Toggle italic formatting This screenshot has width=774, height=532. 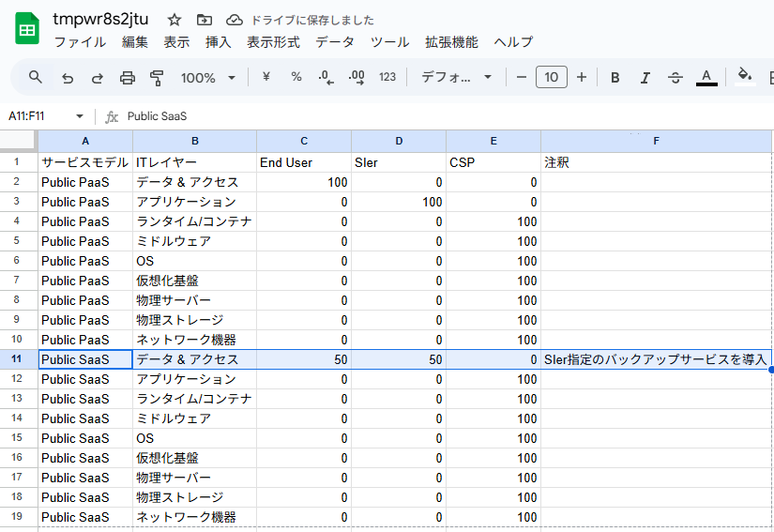click(645, 78)
